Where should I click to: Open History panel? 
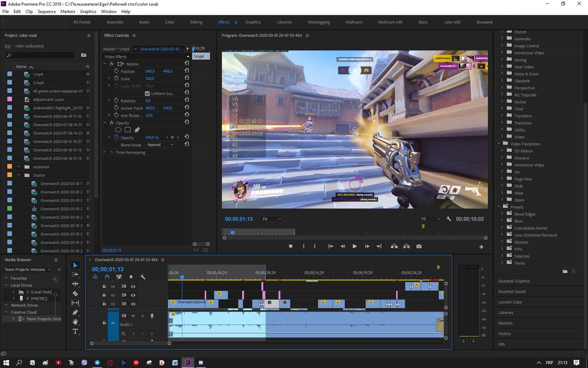point(504,334)
